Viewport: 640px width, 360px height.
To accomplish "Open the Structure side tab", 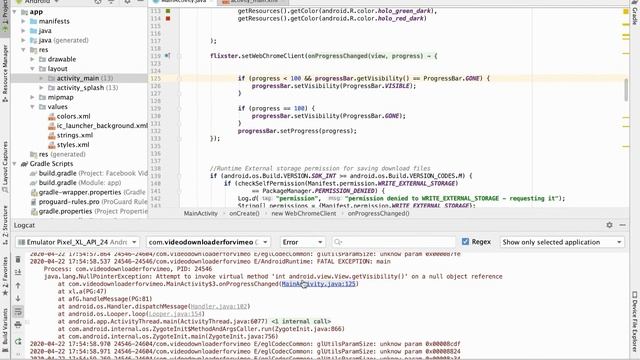I will pyautogui.click(x=5, y=224).
